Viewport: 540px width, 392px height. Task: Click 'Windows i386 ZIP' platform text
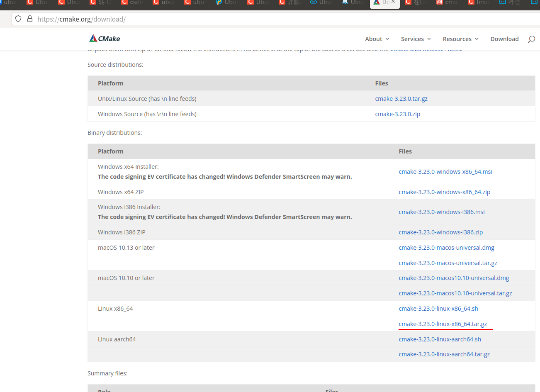[x=122, y=232]
